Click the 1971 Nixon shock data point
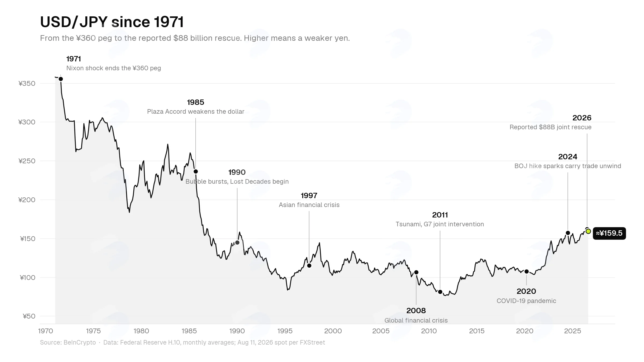The width and height of the screenshot is (644, 362). (x=61, y=79)
